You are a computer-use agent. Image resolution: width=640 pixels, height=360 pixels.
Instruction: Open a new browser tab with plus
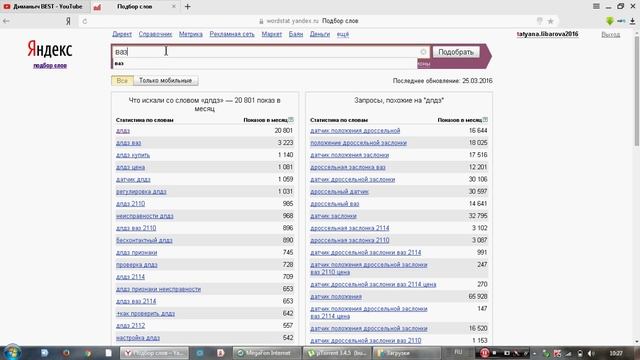187,7
